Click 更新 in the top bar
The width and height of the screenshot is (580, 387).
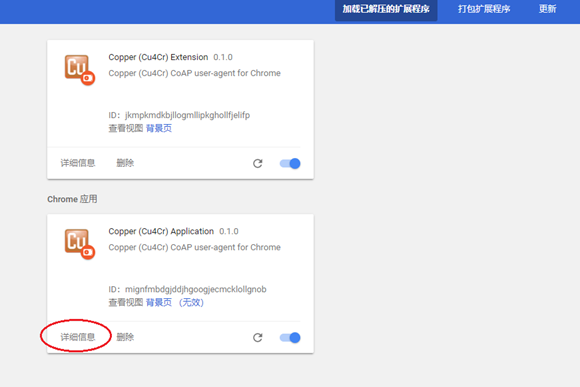pyautogui.click(x=547, y=9)
